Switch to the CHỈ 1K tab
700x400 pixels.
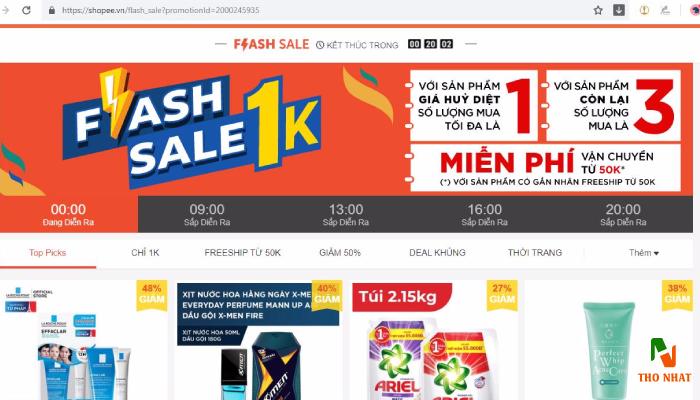point(145,253)
